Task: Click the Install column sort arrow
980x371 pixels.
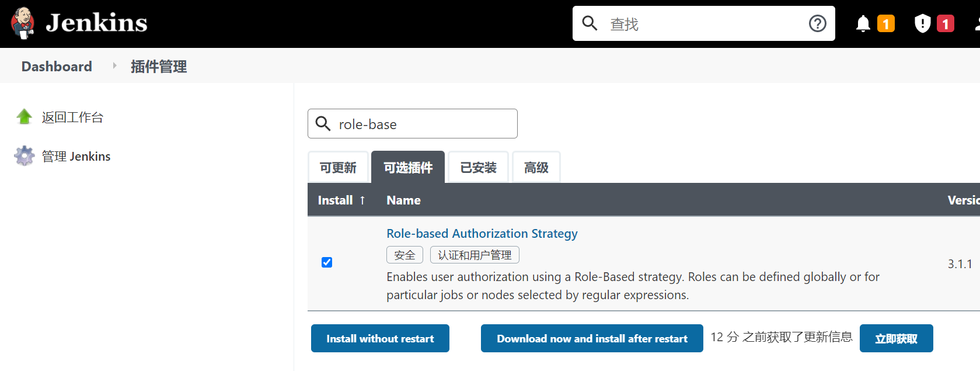Action: (x=362, y=200)
